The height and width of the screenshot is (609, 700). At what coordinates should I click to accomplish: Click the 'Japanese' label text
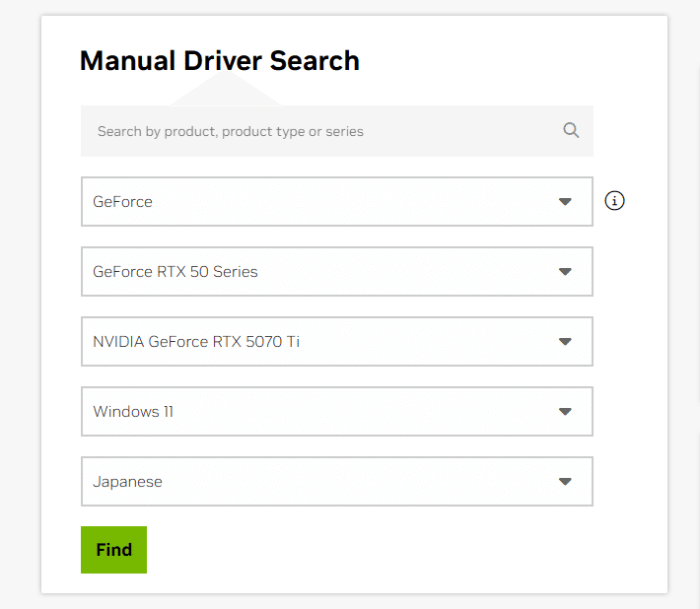tap(127, 482)
